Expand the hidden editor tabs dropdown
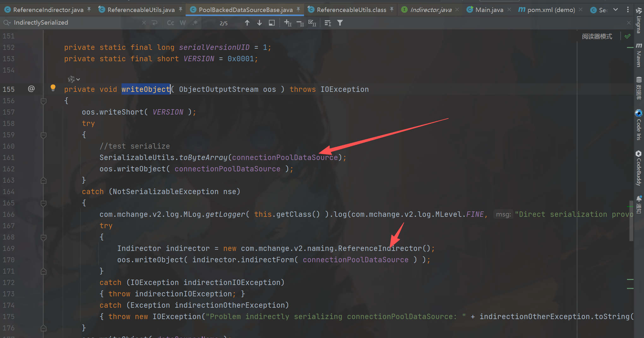The height and width of the screenshot is (338, 644). pyautogui.click(x=615, y=9)
